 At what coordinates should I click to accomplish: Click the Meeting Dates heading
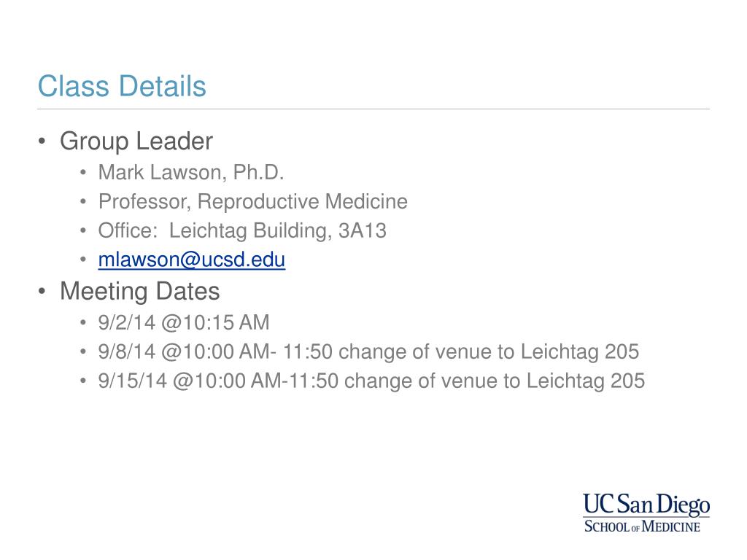tap(139, 292)
